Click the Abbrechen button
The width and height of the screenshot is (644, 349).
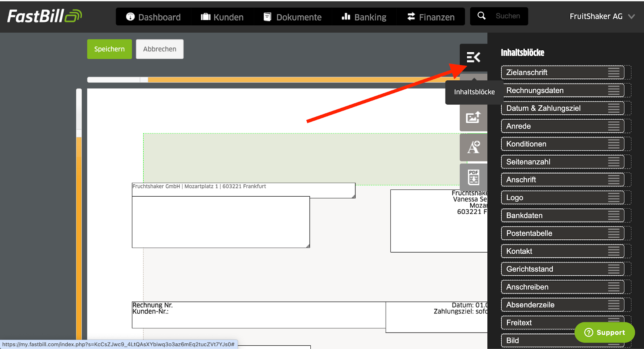click(x=160, y=49)
